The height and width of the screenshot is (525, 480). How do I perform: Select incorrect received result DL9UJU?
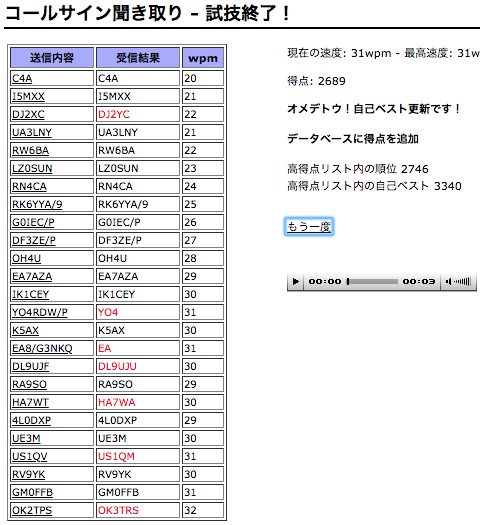tap(117, 366)
